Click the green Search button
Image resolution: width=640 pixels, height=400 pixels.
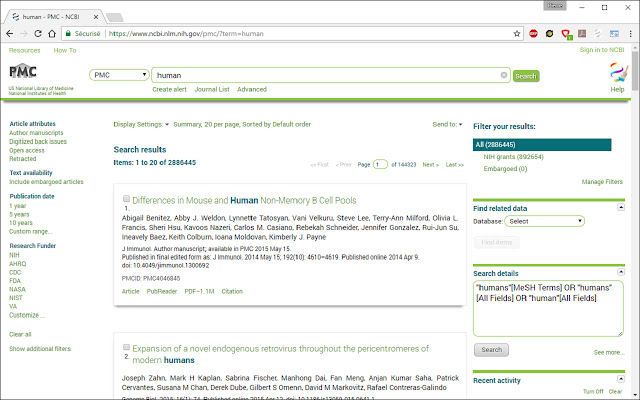point(526,76)
